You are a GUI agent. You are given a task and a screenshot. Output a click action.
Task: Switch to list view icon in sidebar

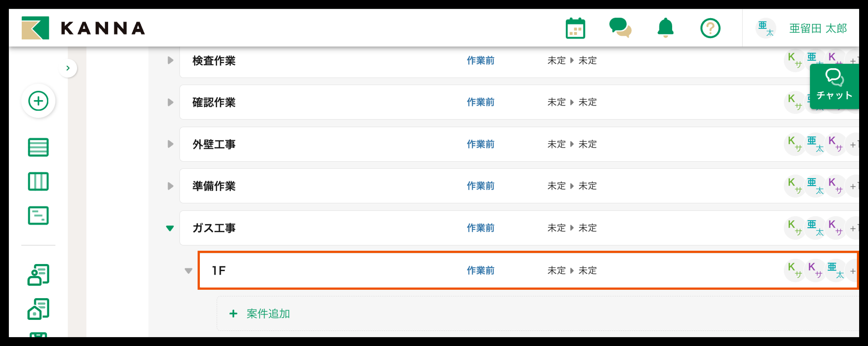(38, 147)
